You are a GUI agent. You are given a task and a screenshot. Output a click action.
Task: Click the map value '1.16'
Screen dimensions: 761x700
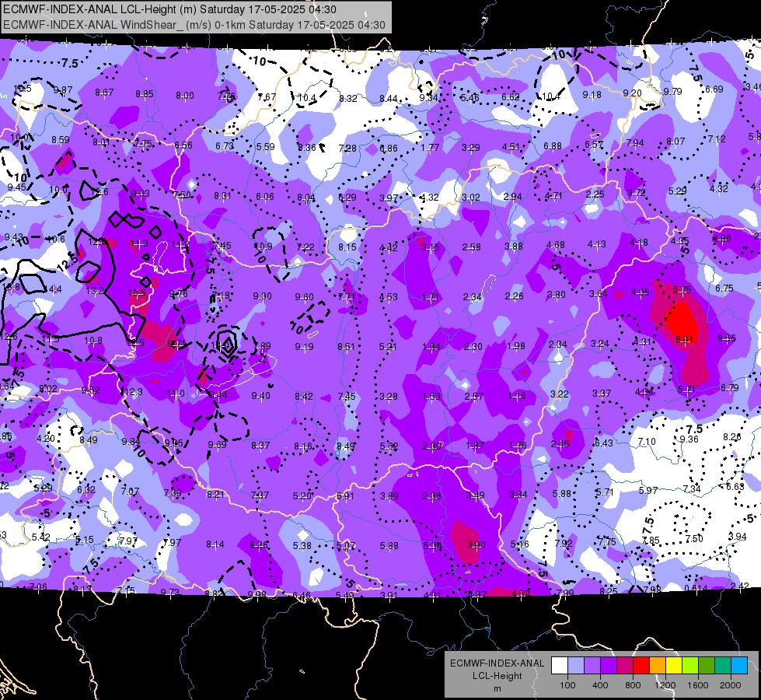517,396
